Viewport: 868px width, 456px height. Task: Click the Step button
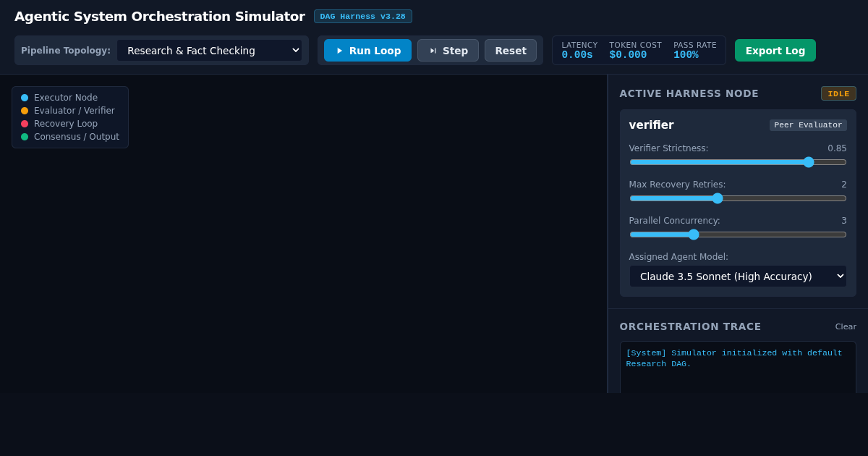pos(448,51)
